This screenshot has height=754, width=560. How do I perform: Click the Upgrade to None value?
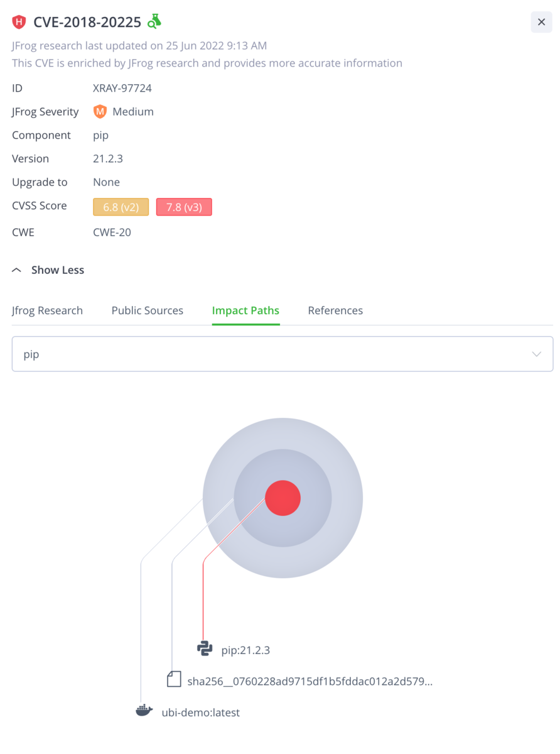click(106, 182)
